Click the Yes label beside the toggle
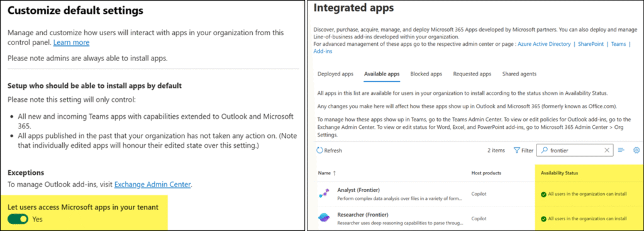The image size is (644, 231). 37,220
